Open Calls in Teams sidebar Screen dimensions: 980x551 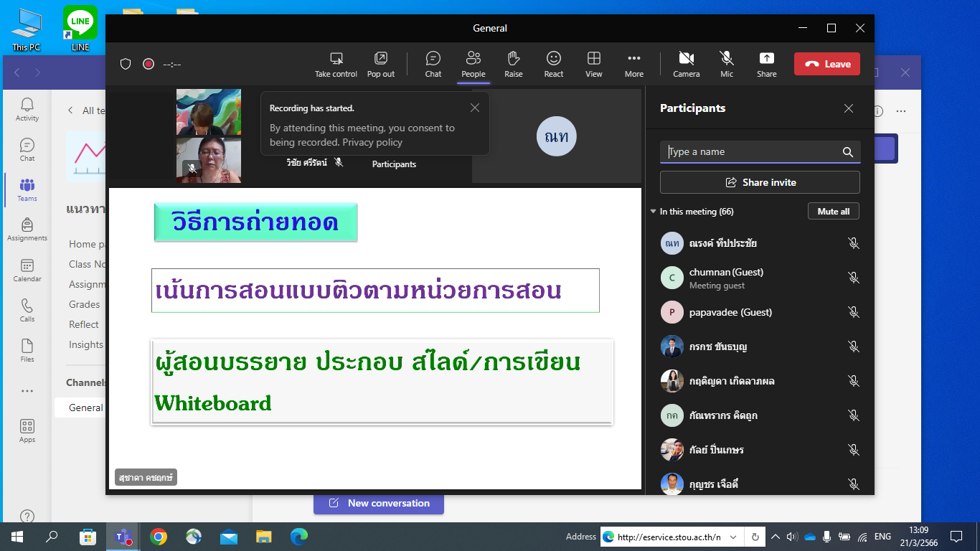point(27,311)
